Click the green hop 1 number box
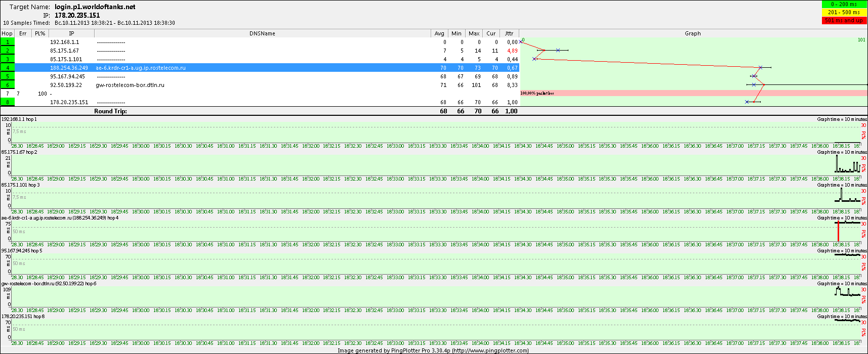Viewport: 868px width, 354px height. (8, 42)
